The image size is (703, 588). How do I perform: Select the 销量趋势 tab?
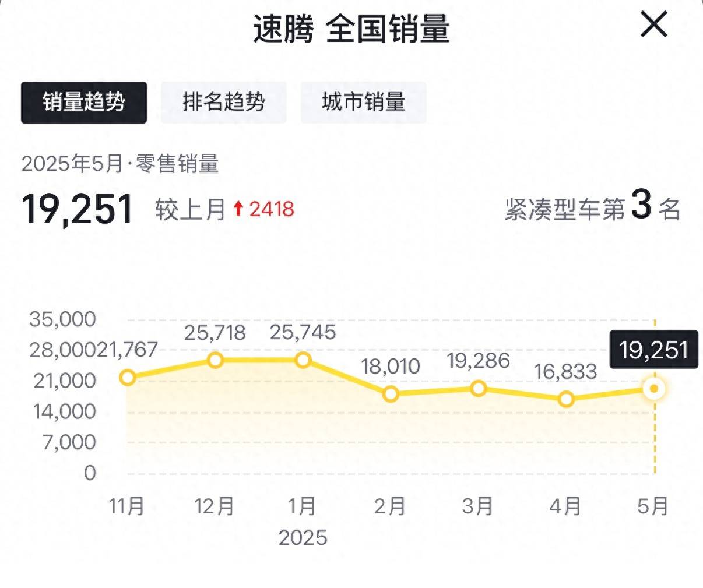[x=84, y=103]
